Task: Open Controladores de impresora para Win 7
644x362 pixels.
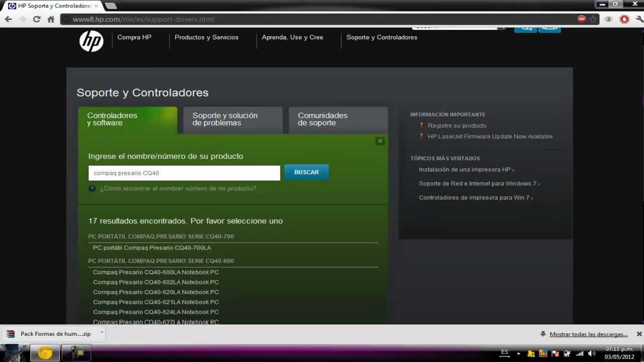Action: (475, 198)
